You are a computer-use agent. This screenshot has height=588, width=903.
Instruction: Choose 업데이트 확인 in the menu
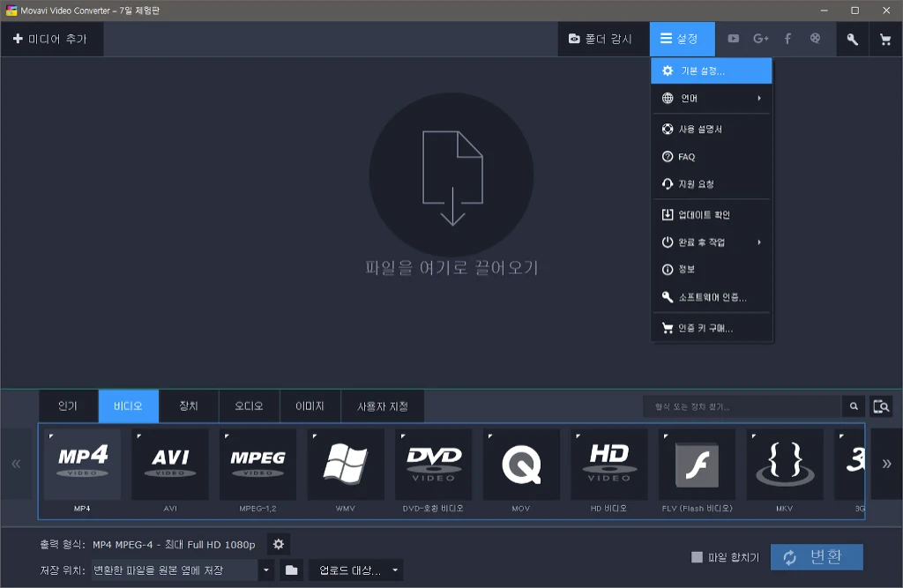click(x=712, y=215)
